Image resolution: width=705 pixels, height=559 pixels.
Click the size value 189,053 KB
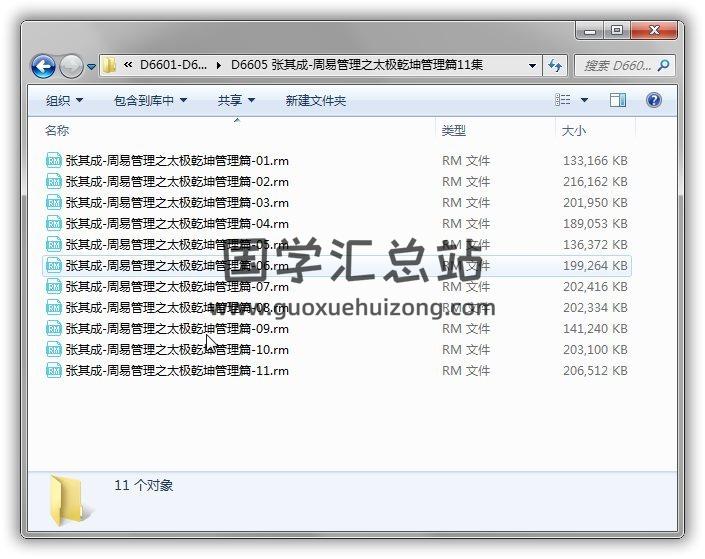[595, 224]
